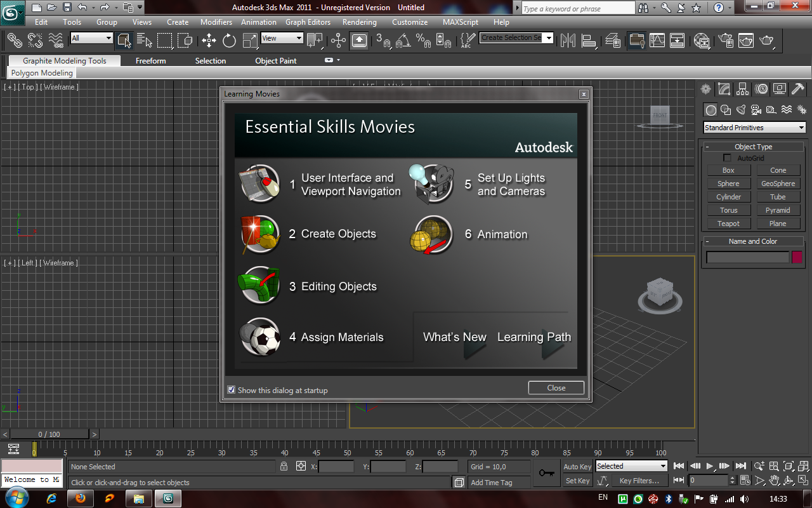The height and width of the screenshot is (508, 812).
Task: Click the Select and Link tool
Action: pyautogui.click(x=15, y=40)
